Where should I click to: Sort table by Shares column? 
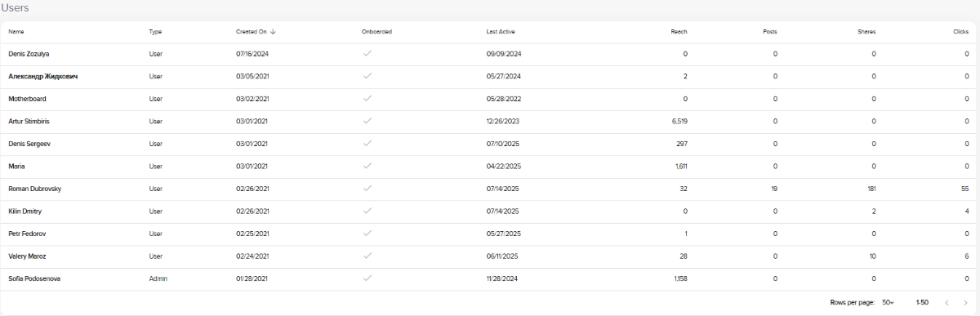click(x=866, y=32)
